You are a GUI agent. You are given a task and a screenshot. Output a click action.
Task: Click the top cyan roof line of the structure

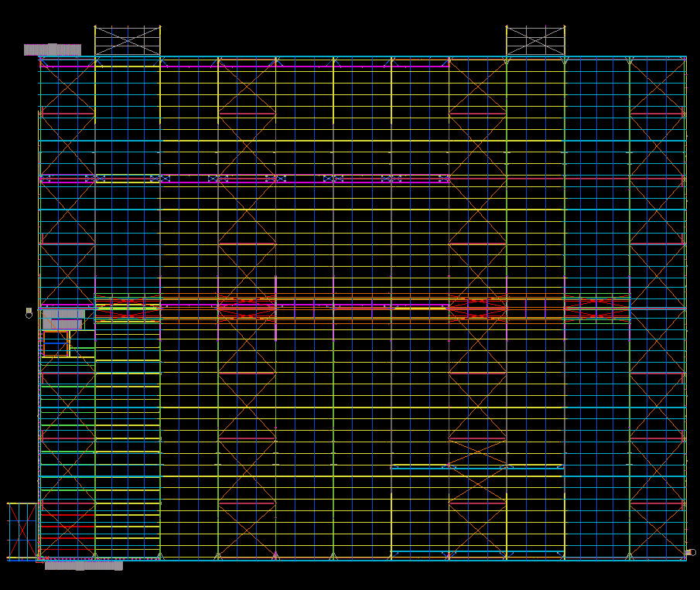tap(362, 57)
